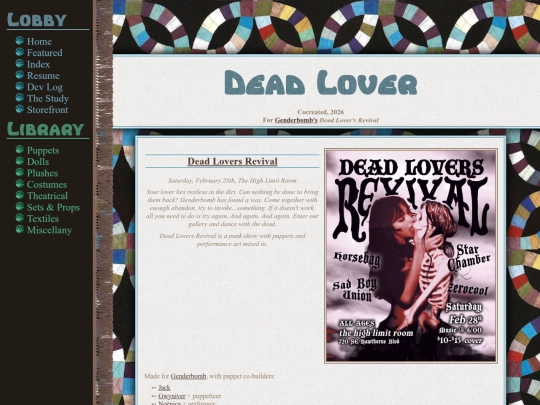Click the green bullet icon beside Plushes
540x405 pixels.
[20, 172]
